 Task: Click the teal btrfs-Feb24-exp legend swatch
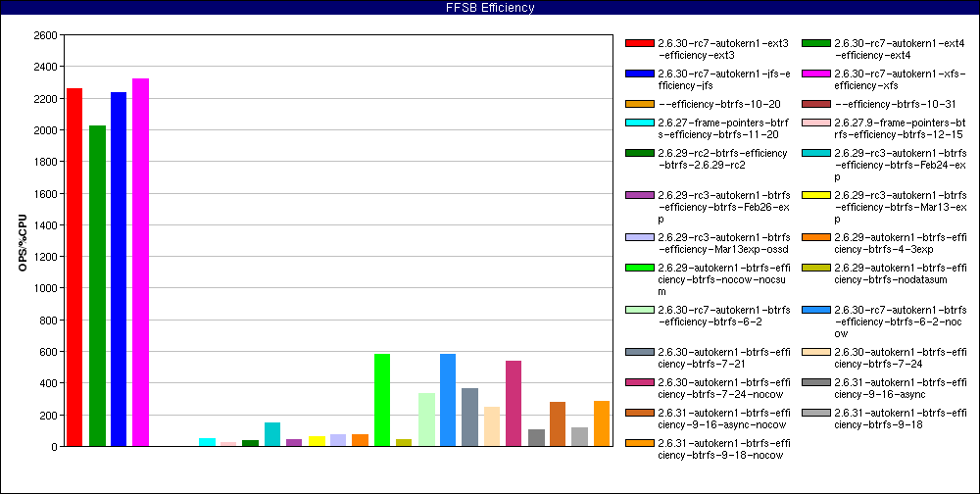(x=816, y=153)
